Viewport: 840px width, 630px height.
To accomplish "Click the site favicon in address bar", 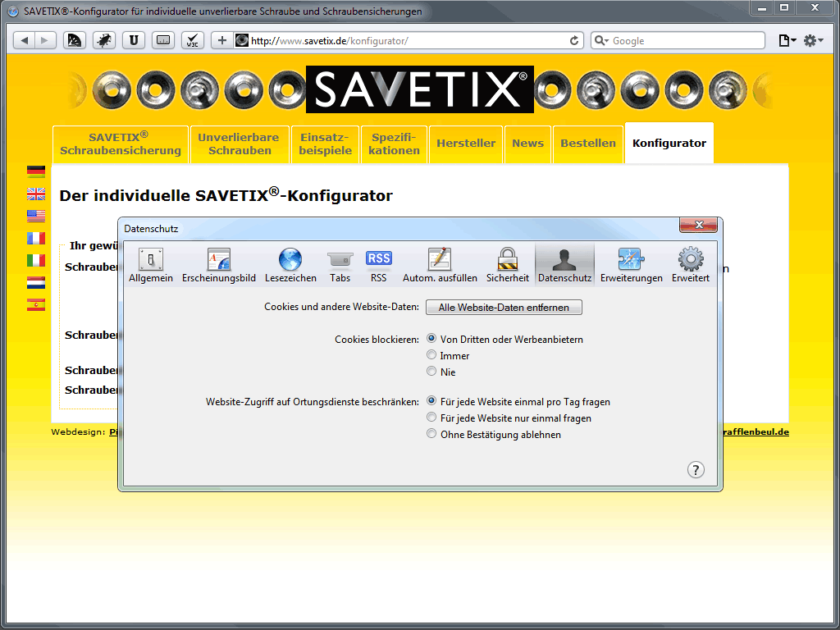I will click(x=242, y=41).
